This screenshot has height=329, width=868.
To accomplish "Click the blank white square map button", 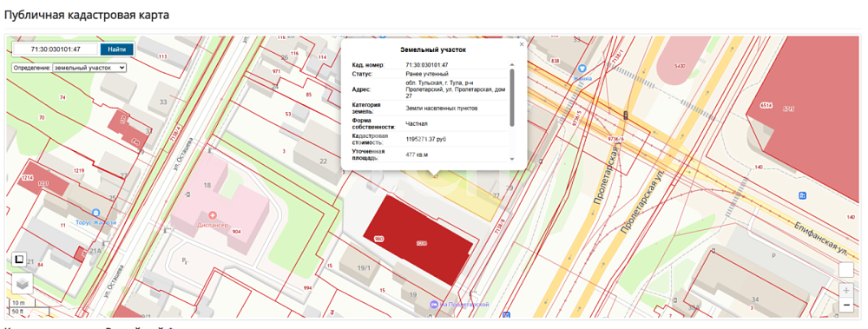I will (x=845, y=270).
